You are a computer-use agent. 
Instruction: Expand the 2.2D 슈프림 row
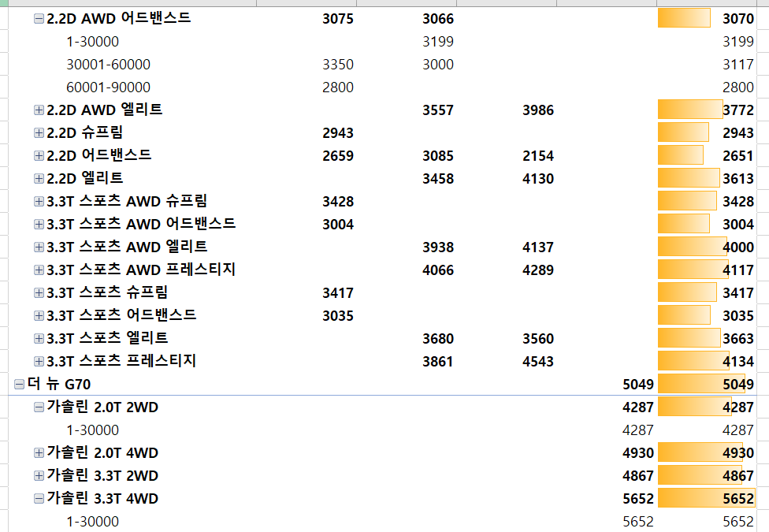(39, 133)
